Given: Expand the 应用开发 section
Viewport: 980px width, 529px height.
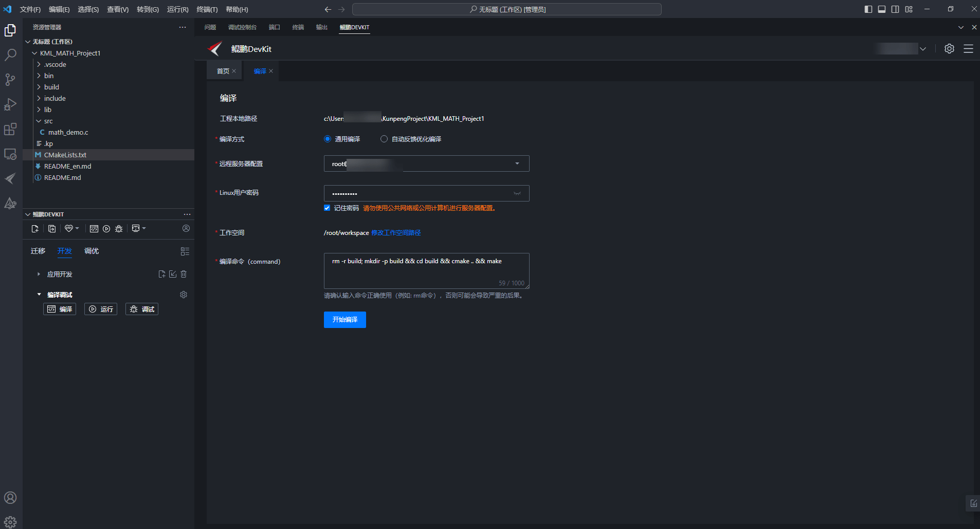Looking at the screenshot, I should [x=39, y=274].
